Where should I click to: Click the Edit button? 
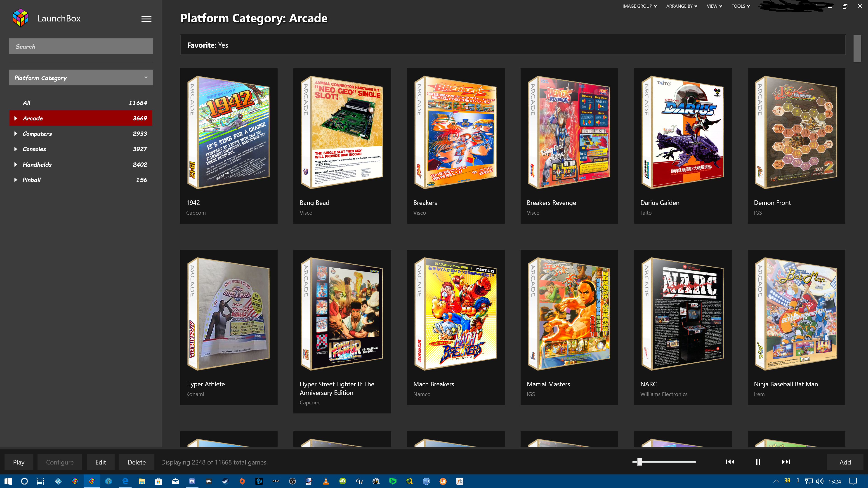coord(100,462)
